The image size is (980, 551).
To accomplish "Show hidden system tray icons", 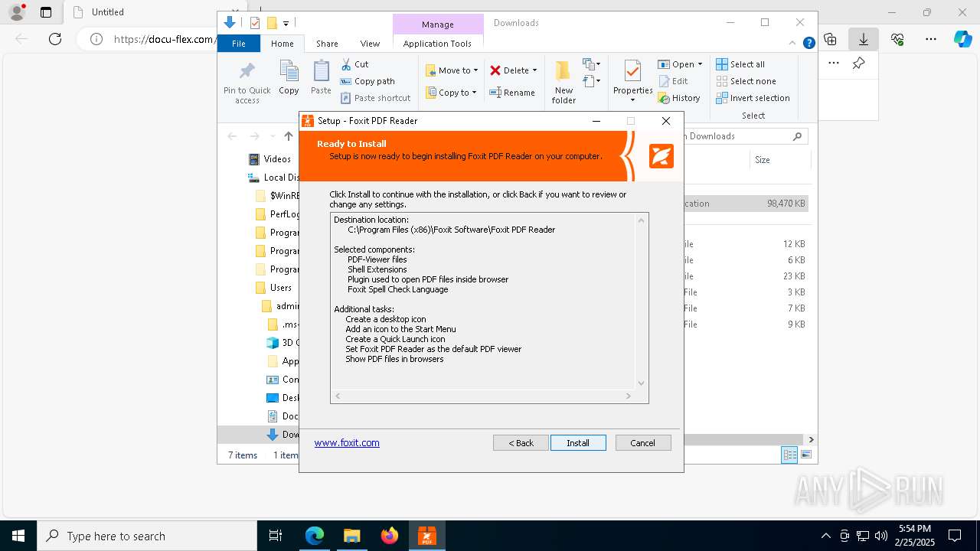I will coord(825,536).
